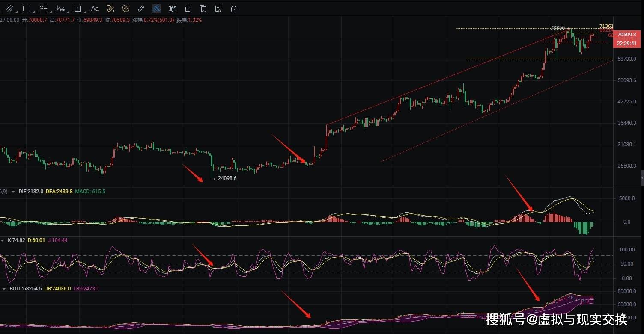644x334 pixels.
Task: Click the countdown timer 22:29:41
Action: point(627,43)
